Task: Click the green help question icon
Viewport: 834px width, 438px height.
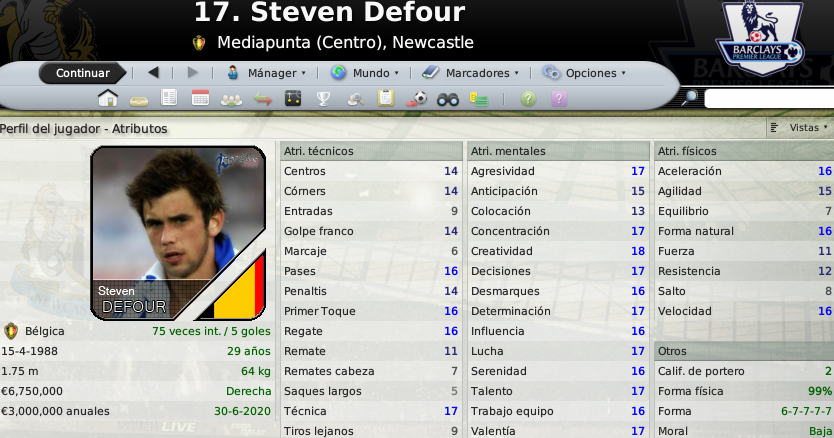Action: click(528, 99)
